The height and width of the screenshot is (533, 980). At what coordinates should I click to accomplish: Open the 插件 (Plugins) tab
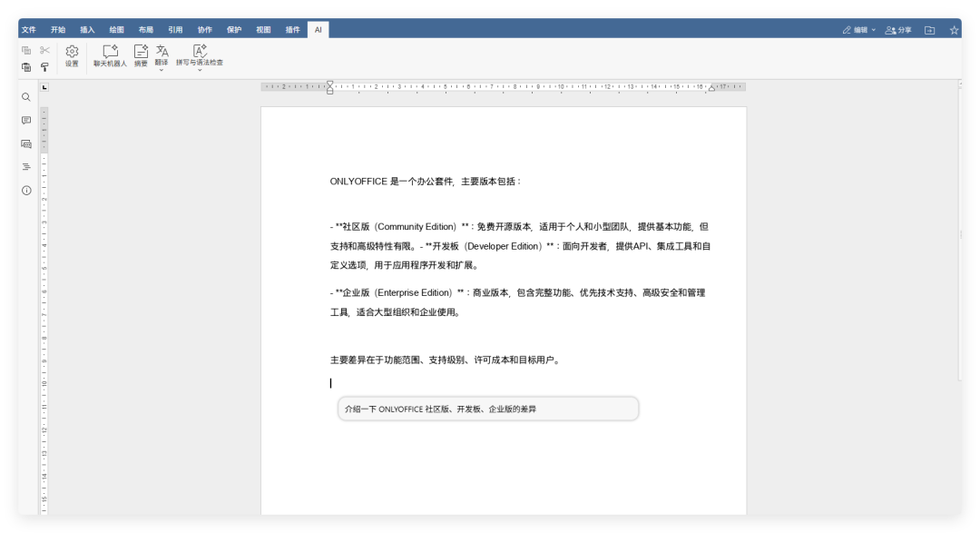click(x=292, y=29)
